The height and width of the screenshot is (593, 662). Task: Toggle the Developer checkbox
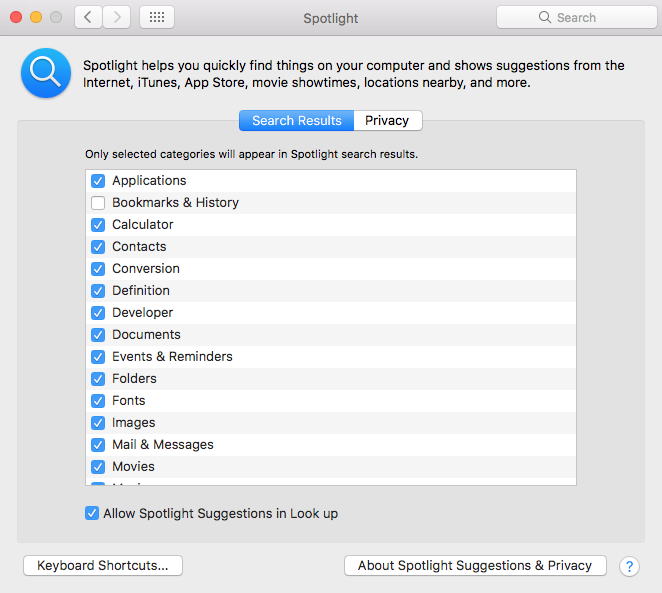coord(98,313)
